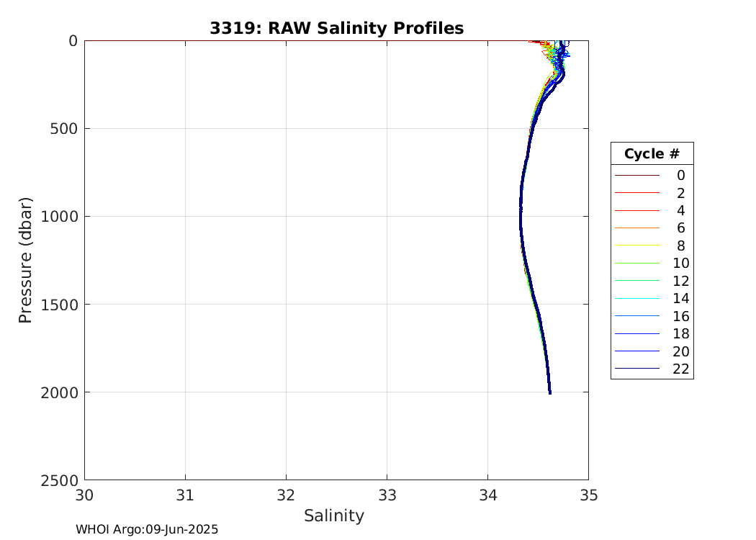Click the 'Salinity' x-axis label
Image resolution: width=756 pixels, height=540 pixels.
[x=333, y=516]
